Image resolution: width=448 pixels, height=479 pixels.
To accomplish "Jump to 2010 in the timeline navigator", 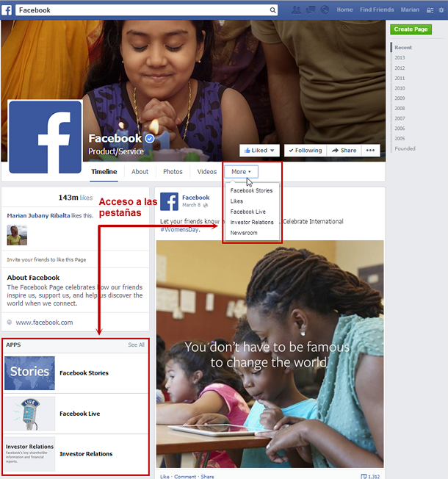I will 400,88.
